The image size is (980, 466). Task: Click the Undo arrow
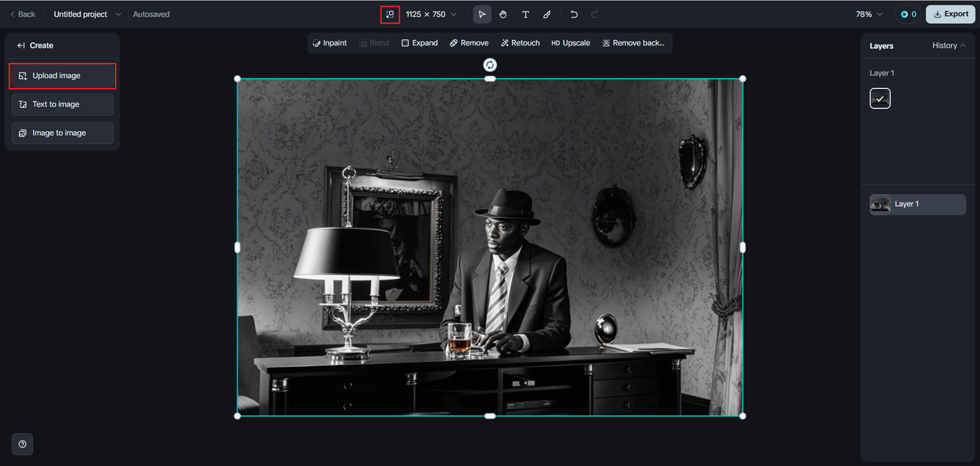(x=573, y=15)
